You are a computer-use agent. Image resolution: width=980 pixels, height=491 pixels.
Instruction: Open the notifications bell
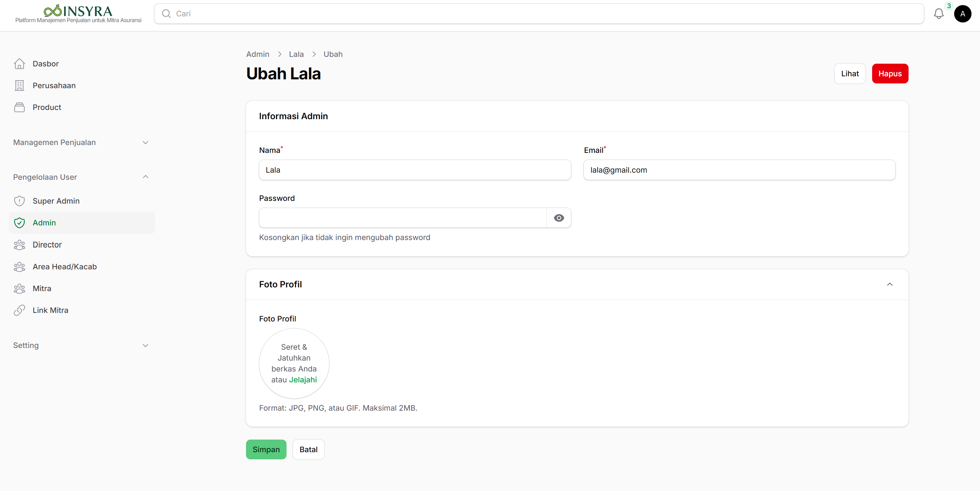(x=938, y=14)
